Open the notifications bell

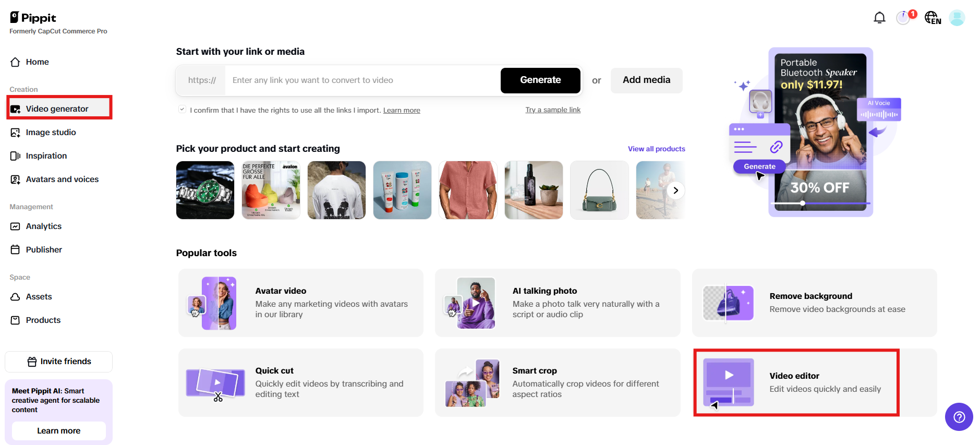coord(879,17)
